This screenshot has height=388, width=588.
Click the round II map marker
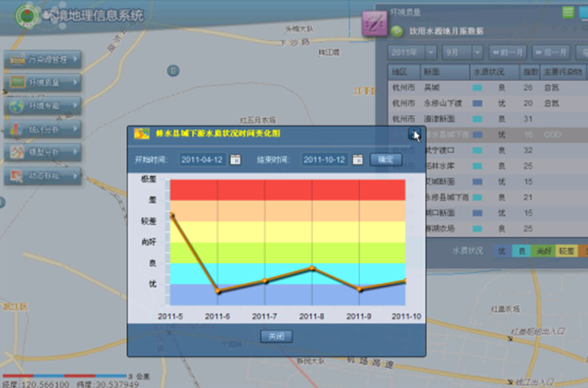pos(174,71)
